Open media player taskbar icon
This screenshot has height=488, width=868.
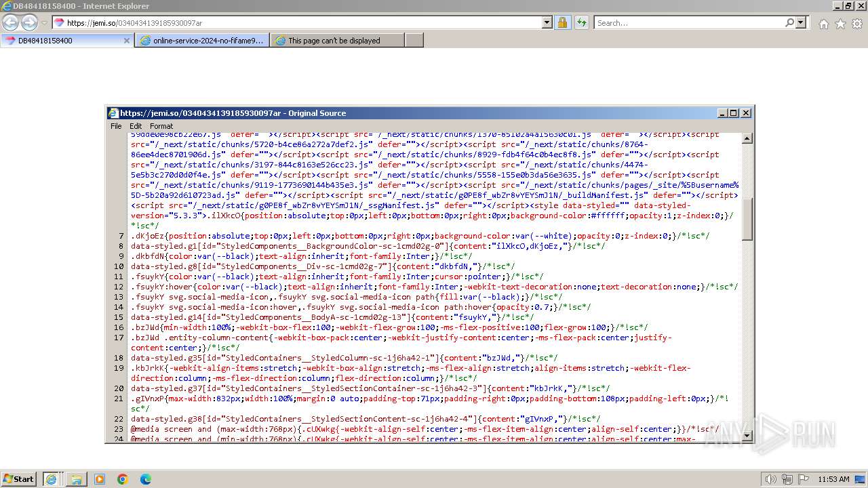[100, 479]
